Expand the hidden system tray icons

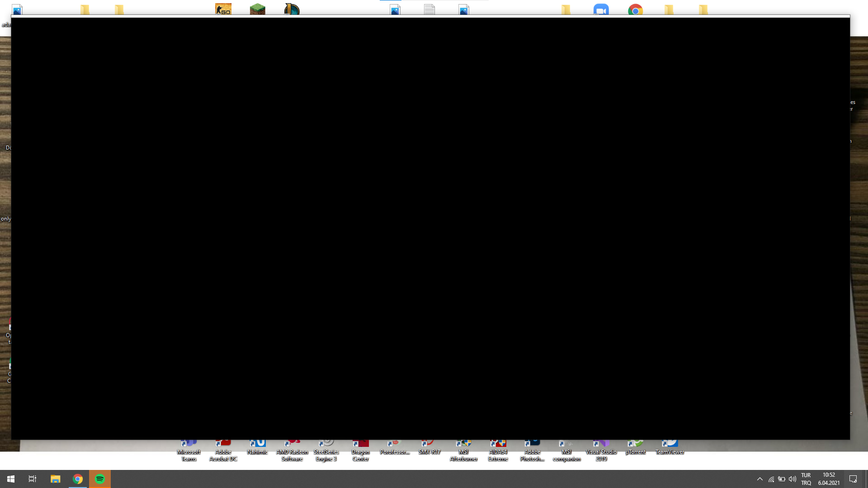click(x=759, y=479)
